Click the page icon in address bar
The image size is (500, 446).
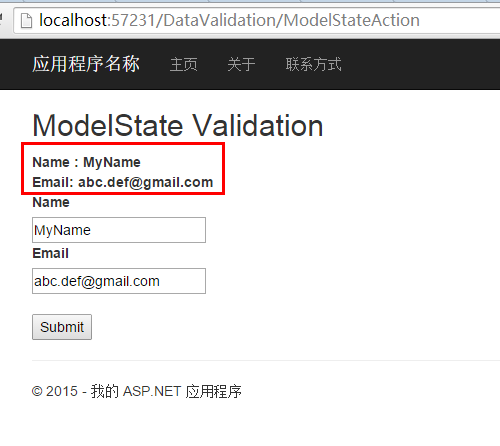(x=26, y=21)
